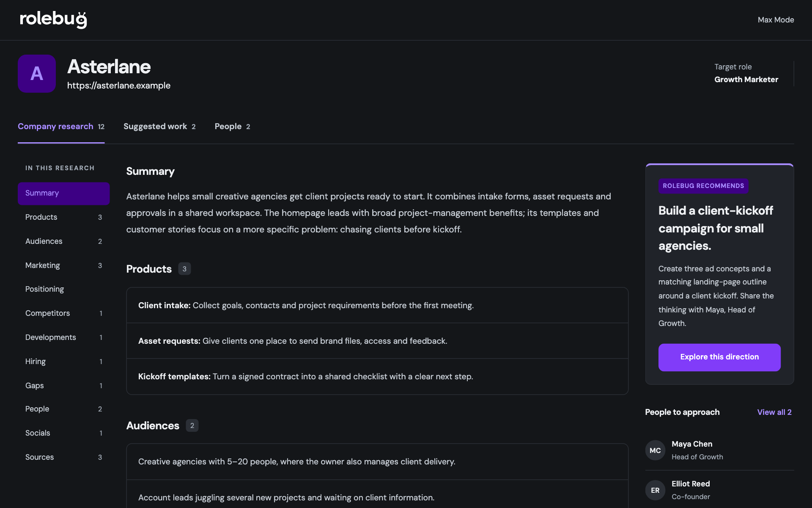Click the Explore this direction button
The height and width of the screenshot is (508, 812).
click(x=719, y=357)
